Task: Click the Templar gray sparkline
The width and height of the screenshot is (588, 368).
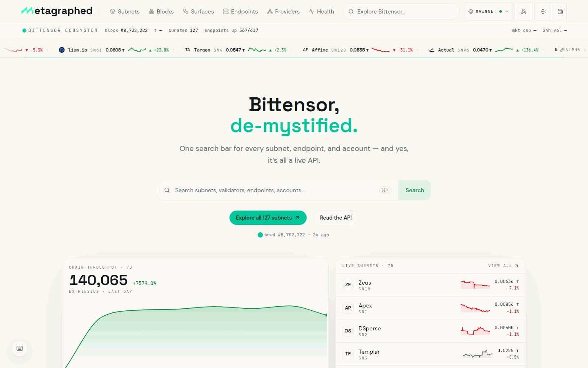Action: coord(478,354)
